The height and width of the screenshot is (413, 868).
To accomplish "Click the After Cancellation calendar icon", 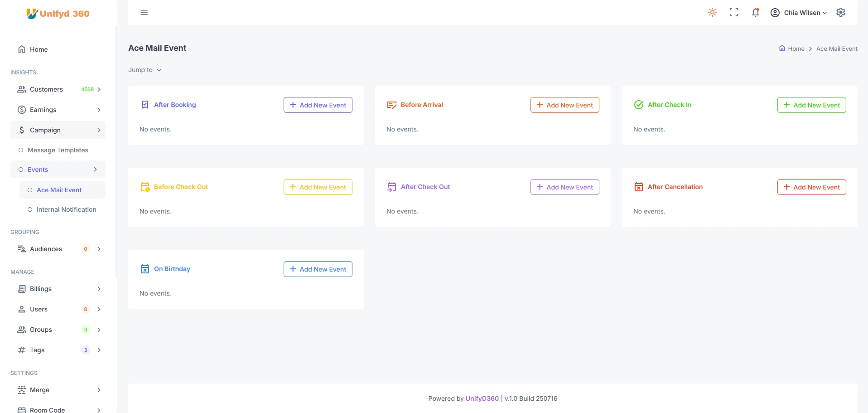I will [639, 187].
